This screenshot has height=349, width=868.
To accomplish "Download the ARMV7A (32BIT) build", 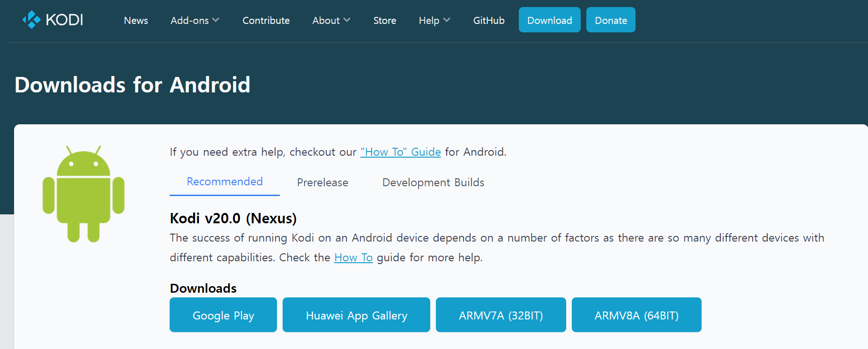I will 501,315.
